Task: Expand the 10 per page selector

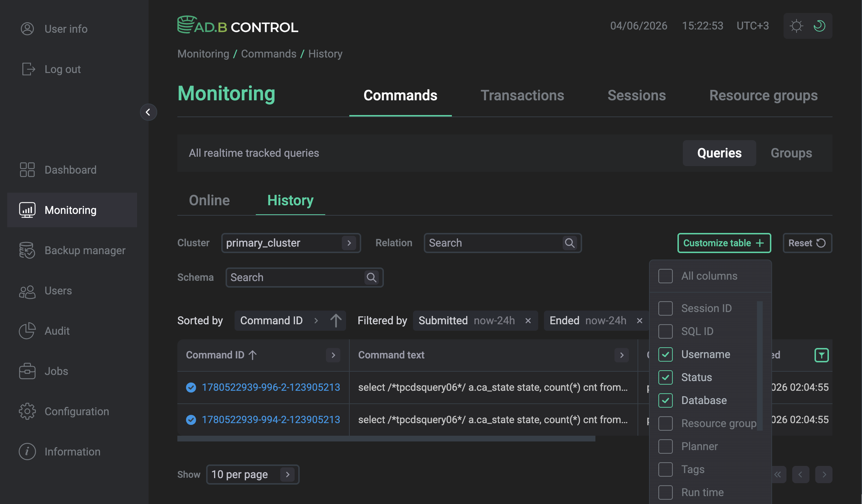Action: click(253, 475)
